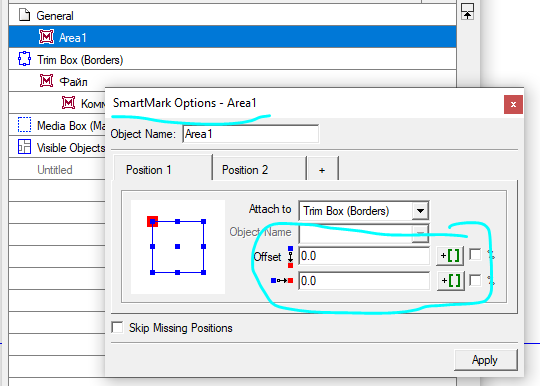Viewport: 540px width, 386px height.
Task: Click the partly hidden Комм mark icon
Action: [69, 103]
